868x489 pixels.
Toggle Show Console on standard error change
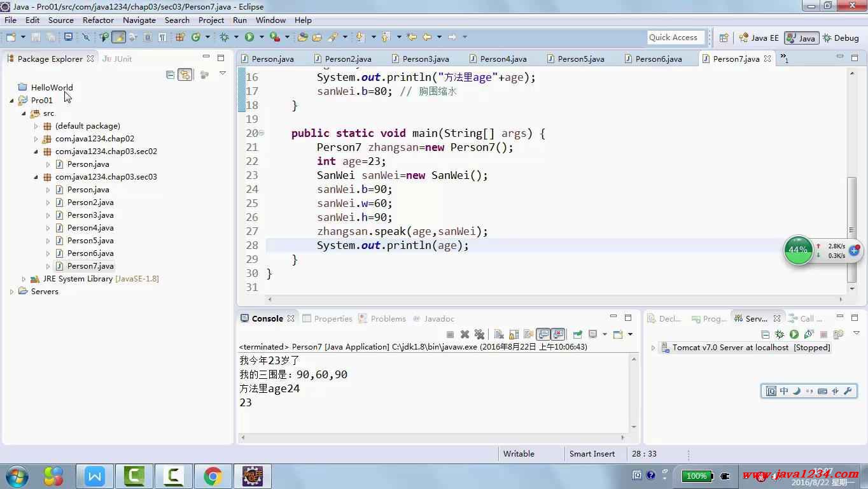(x=558, y=334)
